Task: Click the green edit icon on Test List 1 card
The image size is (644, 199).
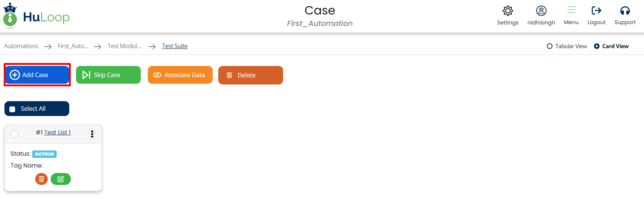Action: tap(61, 179)
